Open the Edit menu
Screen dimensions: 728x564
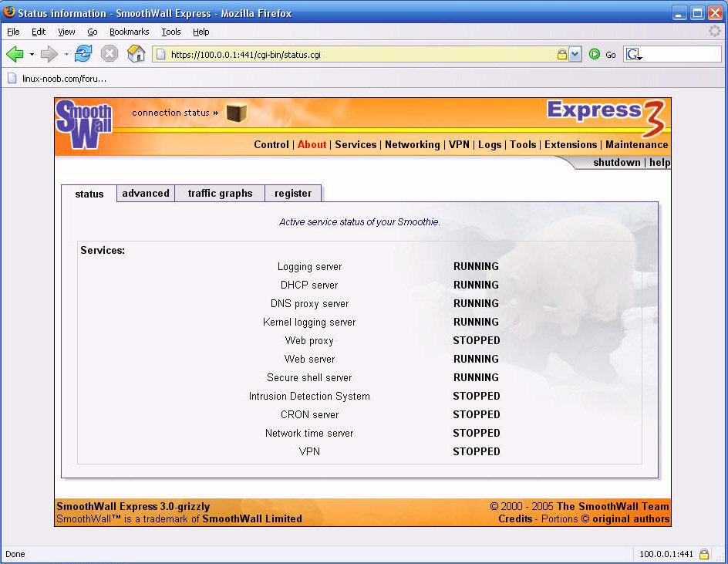click(x=39, y=32)
